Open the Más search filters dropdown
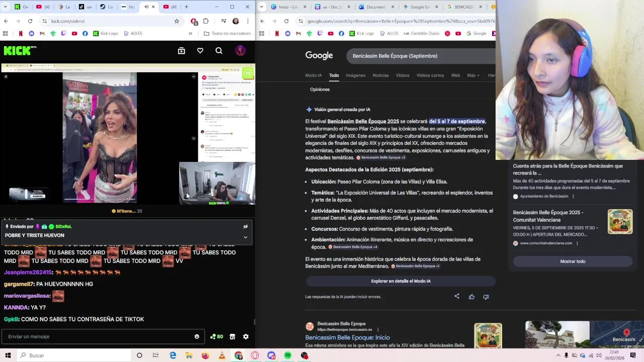This screenshot has height=362, width=644. 473,75
